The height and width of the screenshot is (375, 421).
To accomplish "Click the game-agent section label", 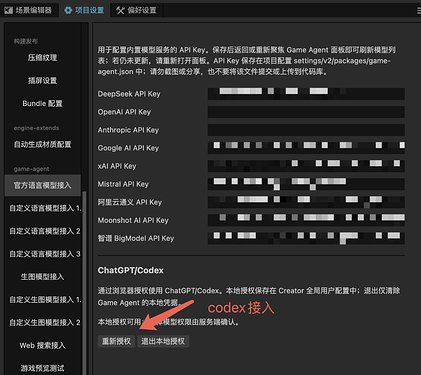I will pyautogui.click(x=31, y=169).
